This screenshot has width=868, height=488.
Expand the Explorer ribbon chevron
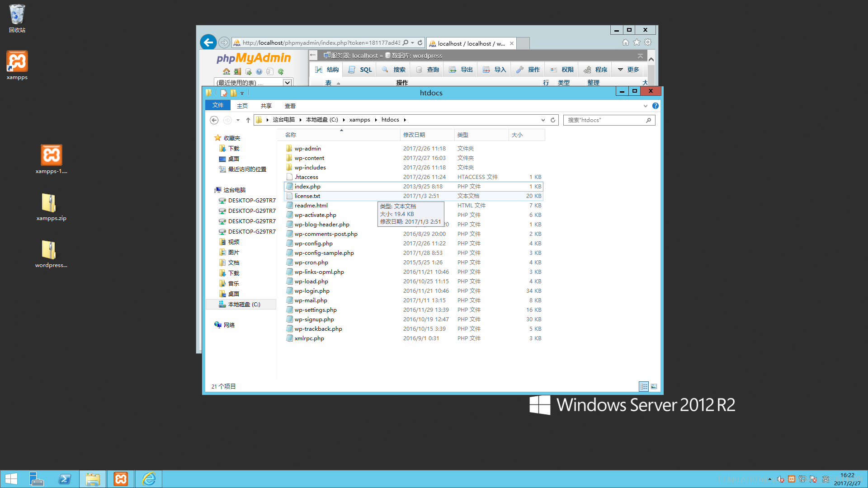point(645,106)
